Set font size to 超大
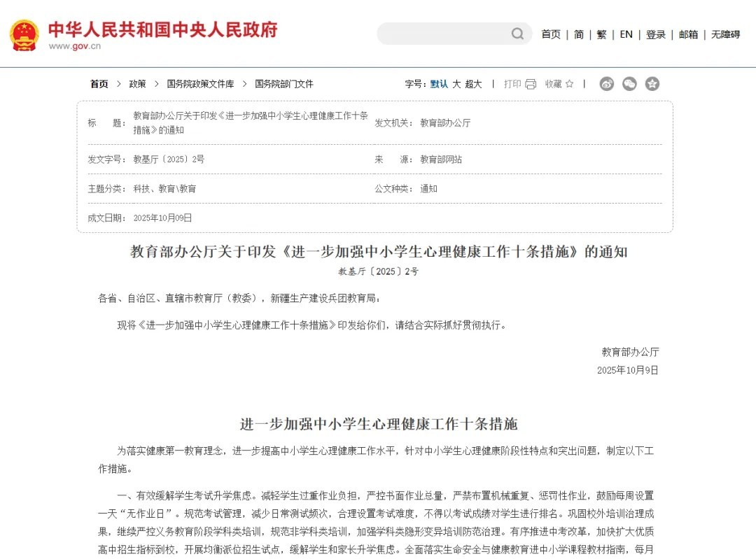Image resolution: width=756 pixels, height=559 pixels. tap(473, 84)
